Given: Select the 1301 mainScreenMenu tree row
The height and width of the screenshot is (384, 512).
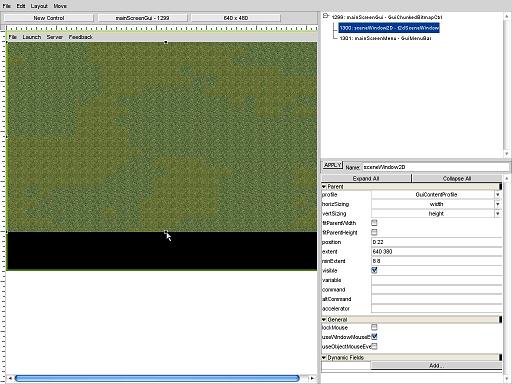Looking at the screenshot, I should pos(385,38).
